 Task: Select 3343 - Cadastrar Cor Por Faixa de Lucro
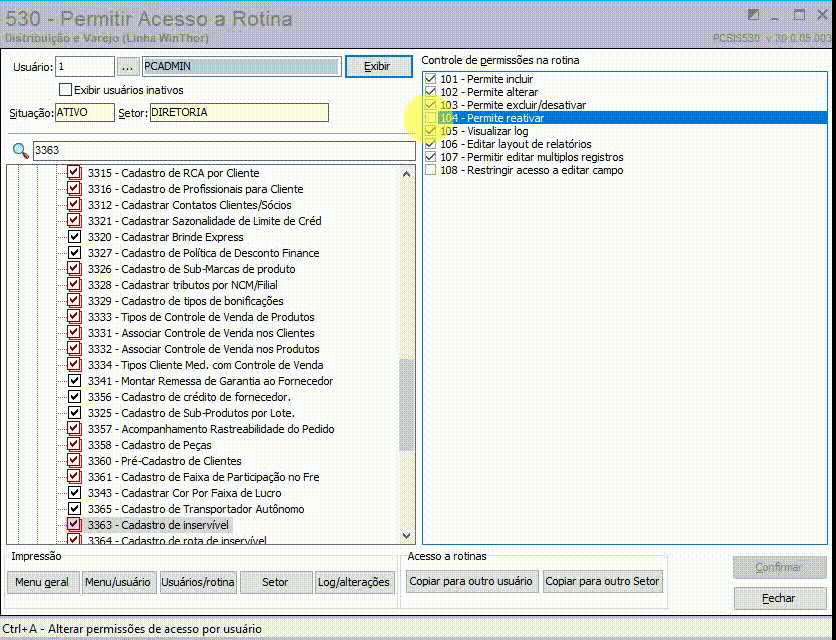point(184,493)
